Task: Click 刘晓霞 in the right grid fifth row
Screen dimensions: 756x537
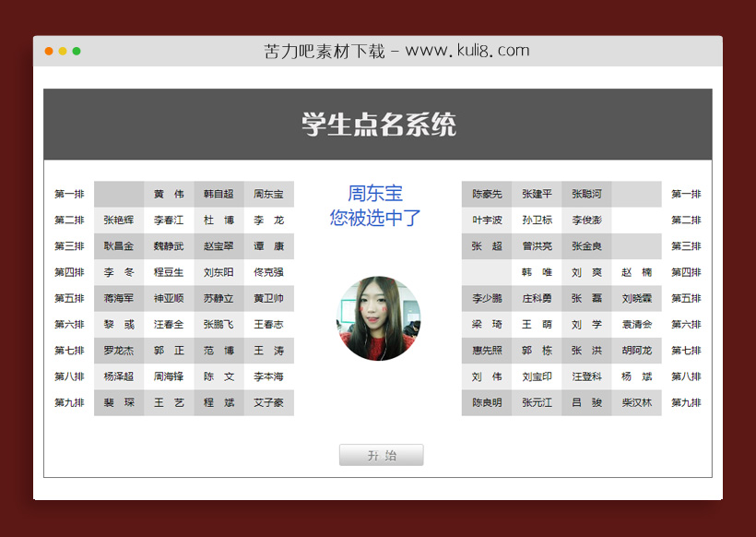Action: 635,298
